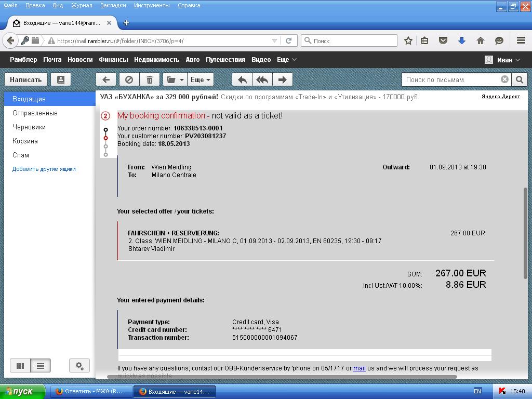Mark the message as spam with the ban icon
This screenshot has width=532, height=399.
point(129,79)
